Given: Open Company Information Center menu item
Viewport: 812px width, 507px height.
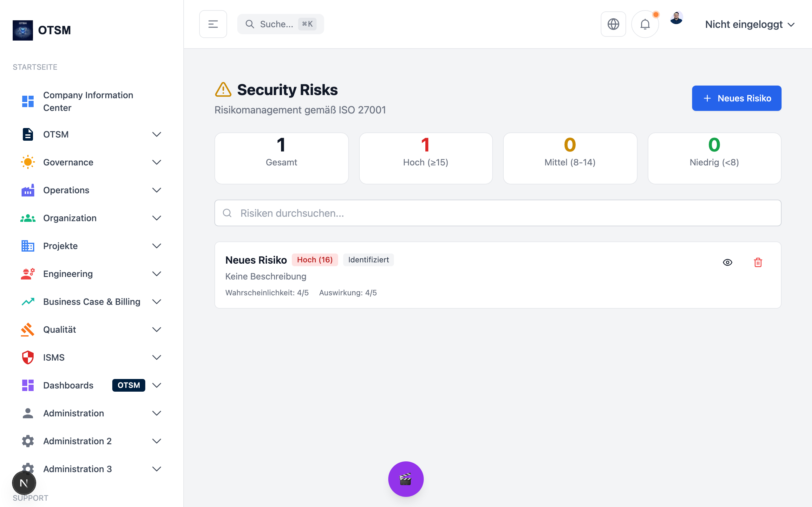Looking at the screenshot, I should coord(88,101).
